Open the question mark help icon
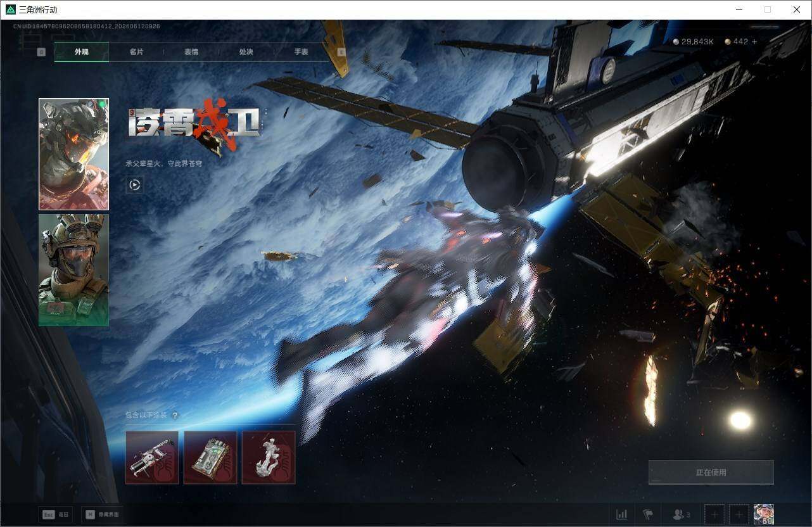812x527 pixels. tap(175, 416)
